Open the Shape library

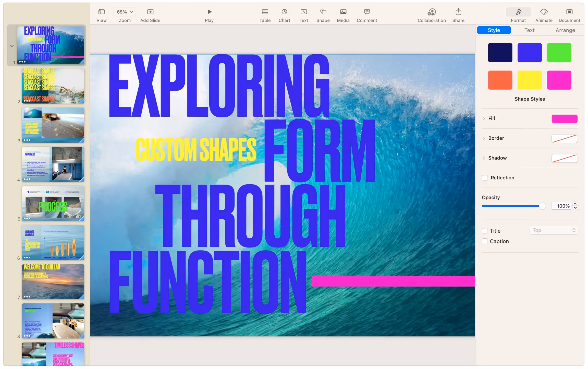[x=323, y=15]
